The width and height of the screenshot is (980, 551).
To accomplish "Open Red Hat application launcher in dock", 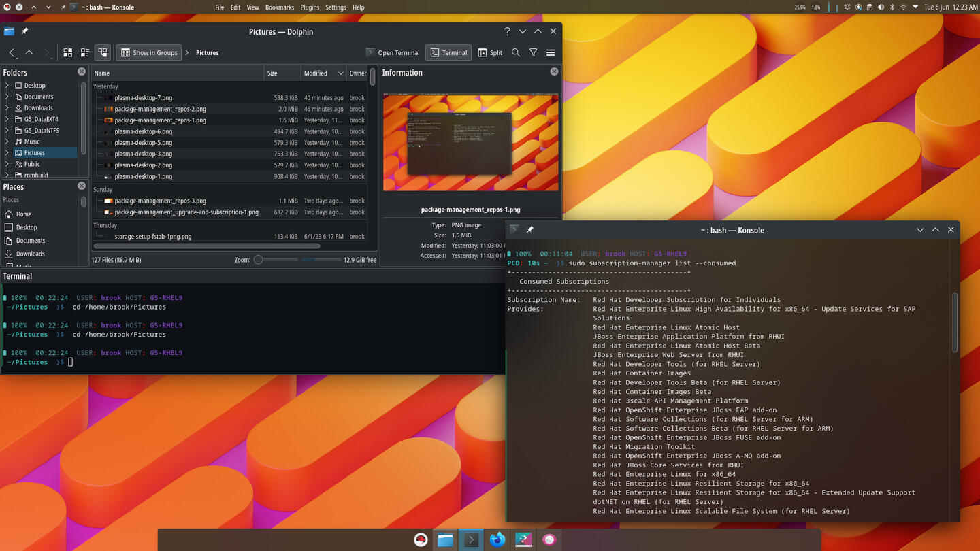I will (421, 540).
